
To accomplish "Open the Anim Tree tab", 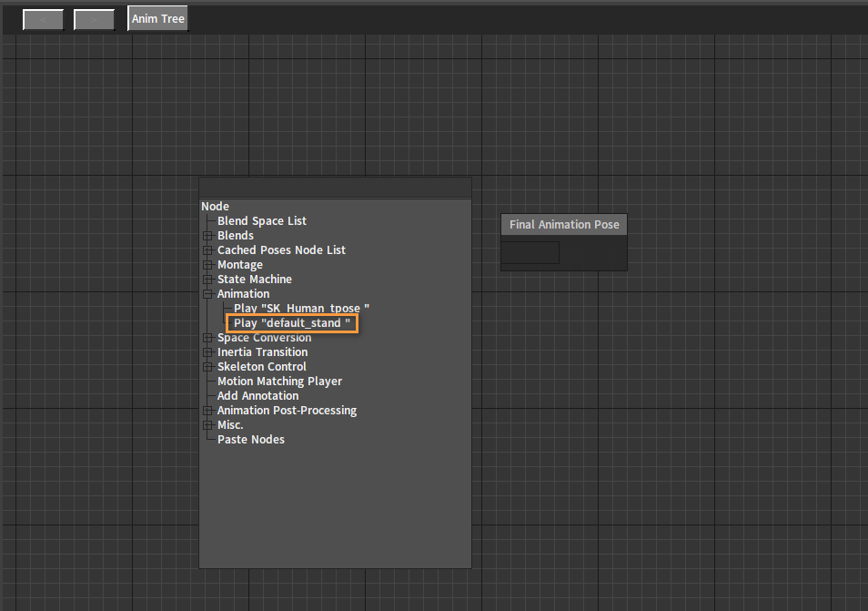I will pyautogui.click(x=157, y=18).
